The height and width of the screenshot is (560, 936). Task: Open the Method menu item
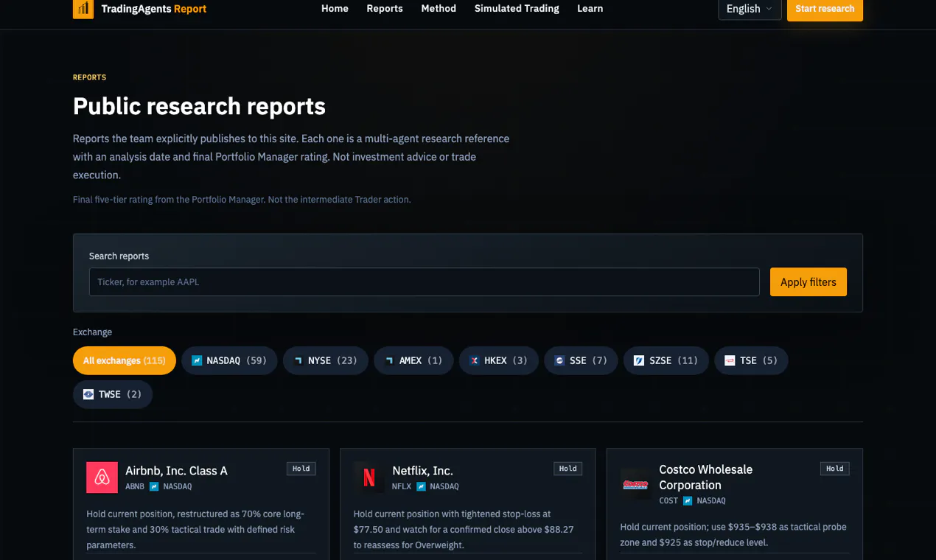click(x=439, y=9)
